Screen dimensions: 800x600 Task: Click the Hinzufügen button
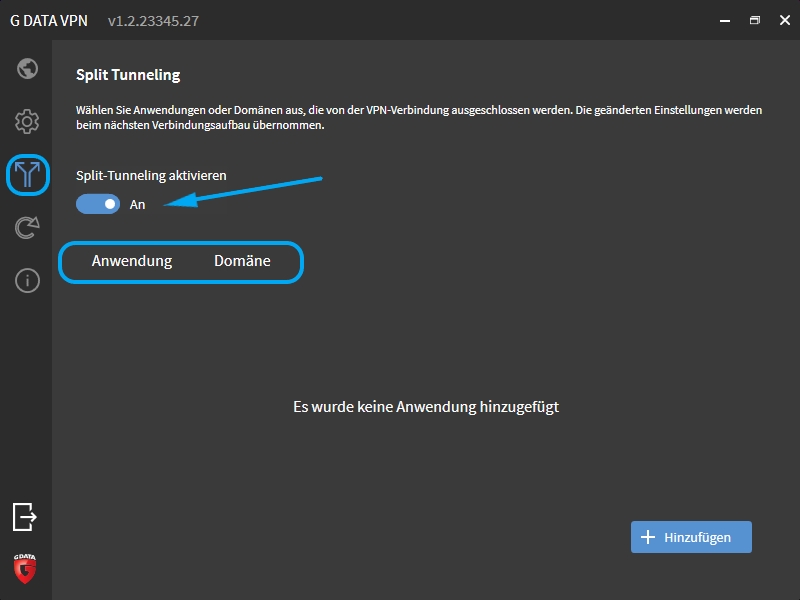(x=691, y=537)
